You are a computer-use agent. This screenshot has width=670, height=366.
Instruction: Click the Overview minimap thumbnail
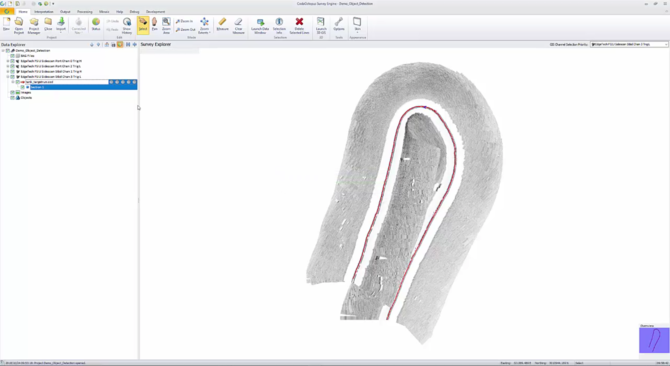(x=654, y=340)
